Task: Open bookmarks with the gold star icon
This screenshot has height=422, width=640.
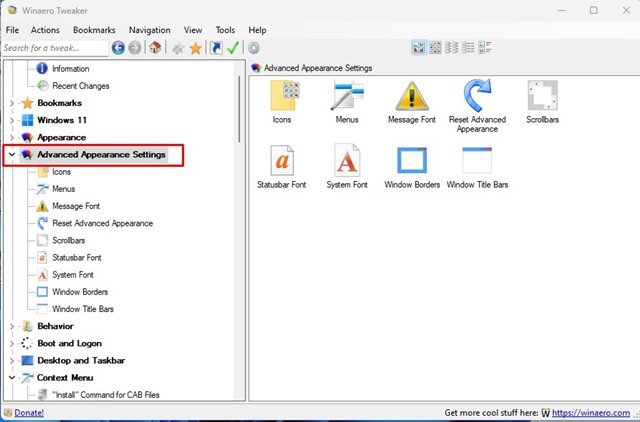Action: click(196, 48)
